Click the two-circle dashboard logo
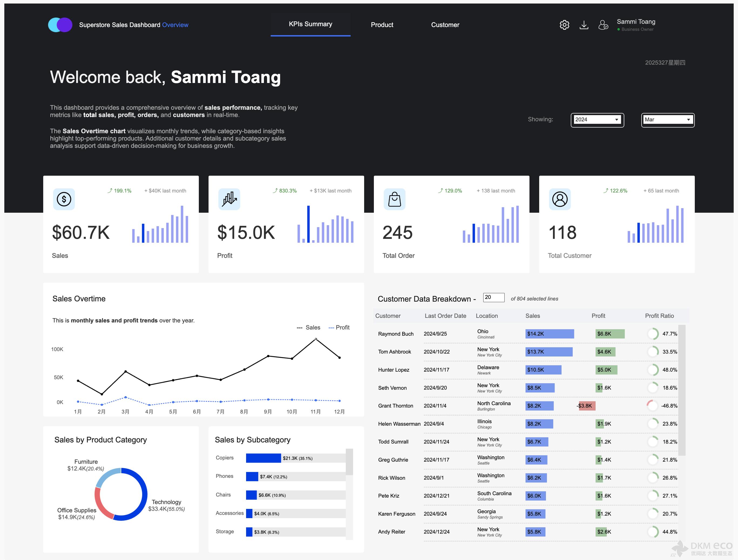738x560 pixels. click(x=61, y=25)
